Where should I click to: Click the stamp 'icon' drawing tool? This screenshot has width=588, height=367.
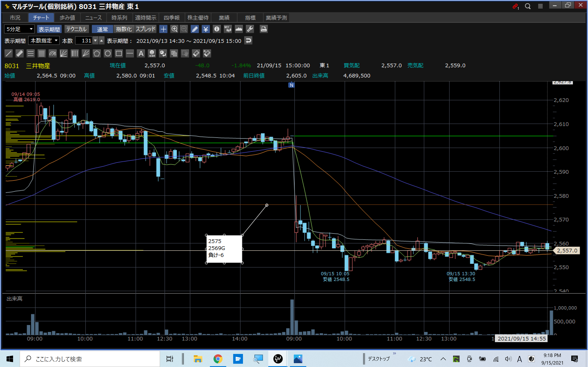152,53
